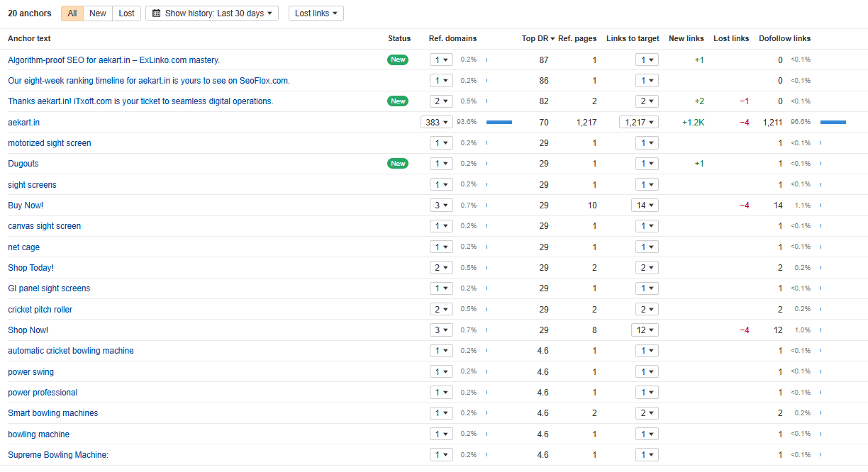868x472 pixels.
Task: Open the Supreme Bowling Machine anchor link
Action: 58,455
